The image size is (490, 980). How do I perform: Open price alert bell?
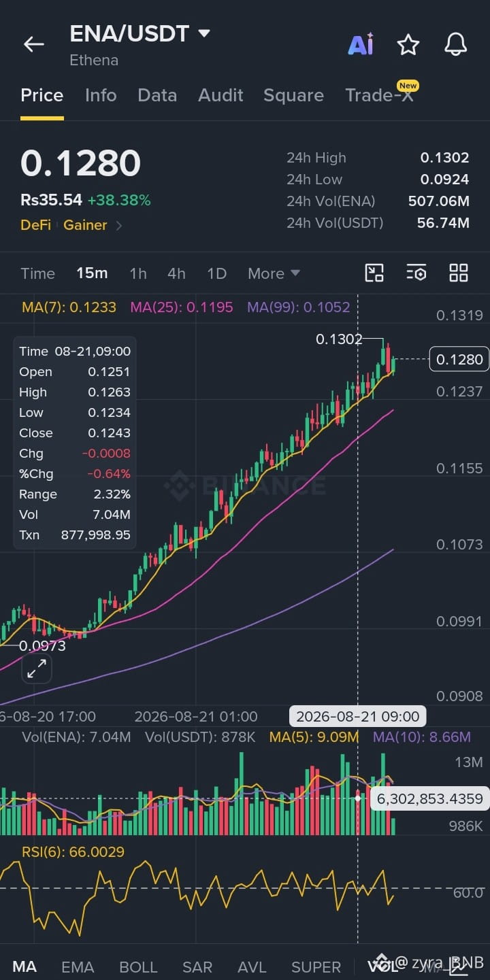(456, 45)
